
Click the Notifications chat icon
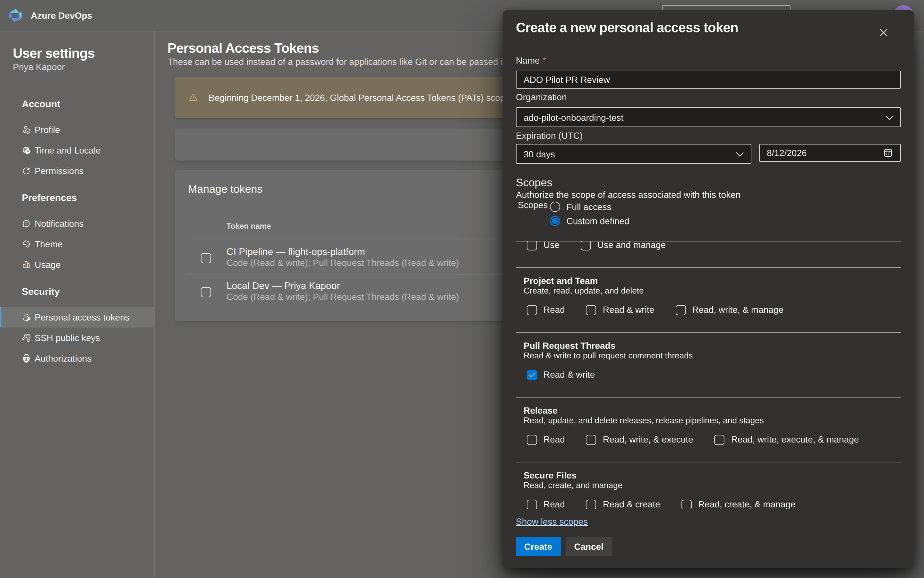26,223
